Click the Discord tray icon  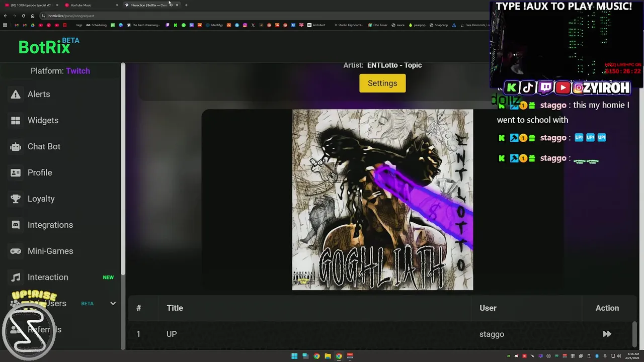click(516, 356)
